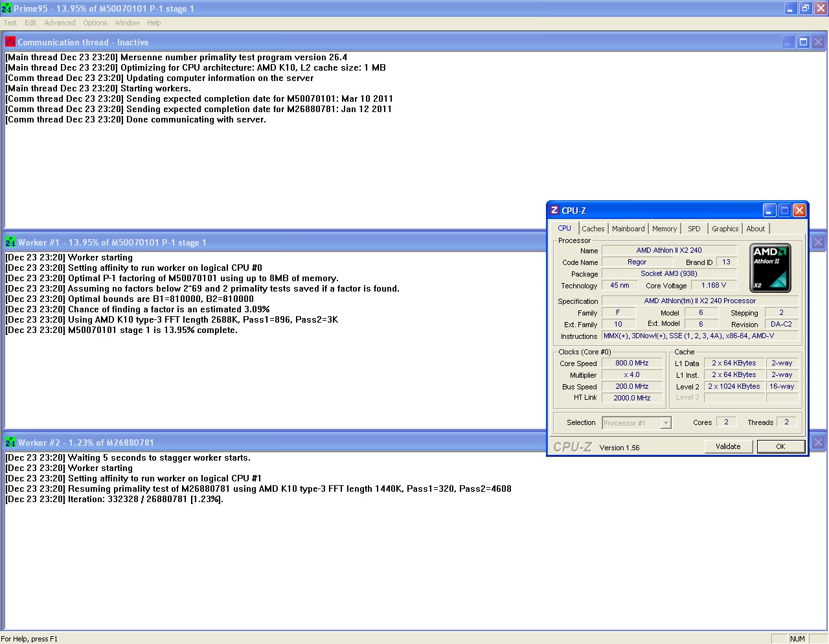Click the Multiplier value x 4.0

(632, 375)
